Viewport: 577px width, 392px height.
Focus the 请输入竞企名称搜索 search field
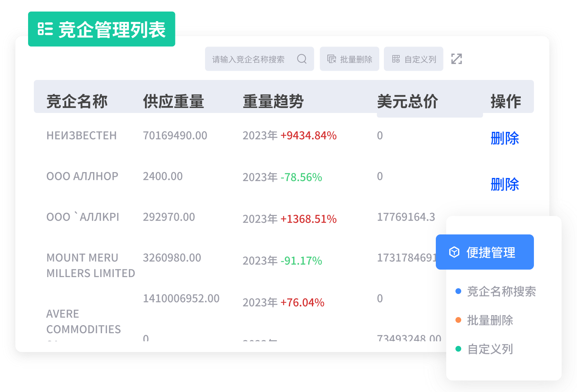click(248, 59)
